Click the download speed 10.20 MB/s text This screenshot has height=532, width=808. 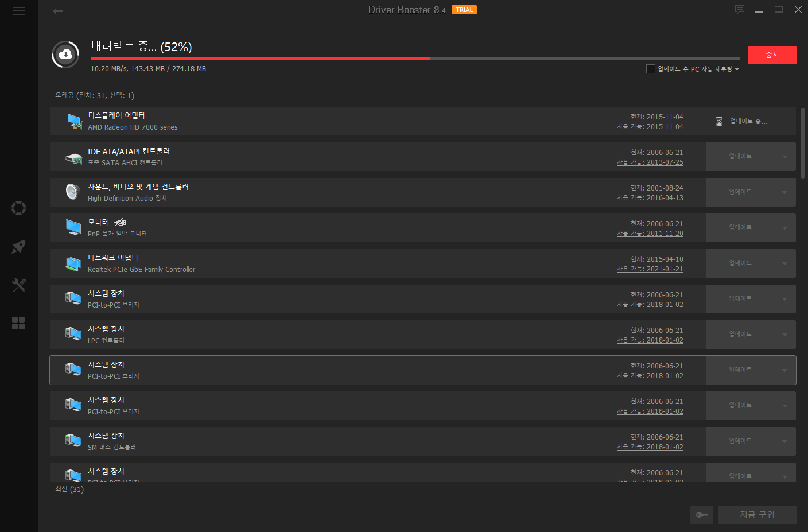(108, 69)
